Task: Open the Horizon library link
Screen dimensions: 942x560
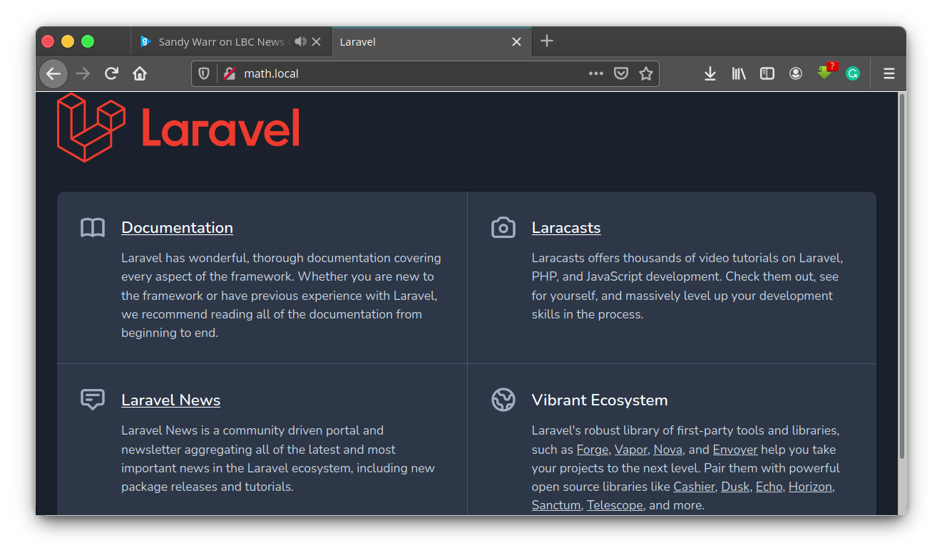Action: pyautogui.click(x=810, y=487)
